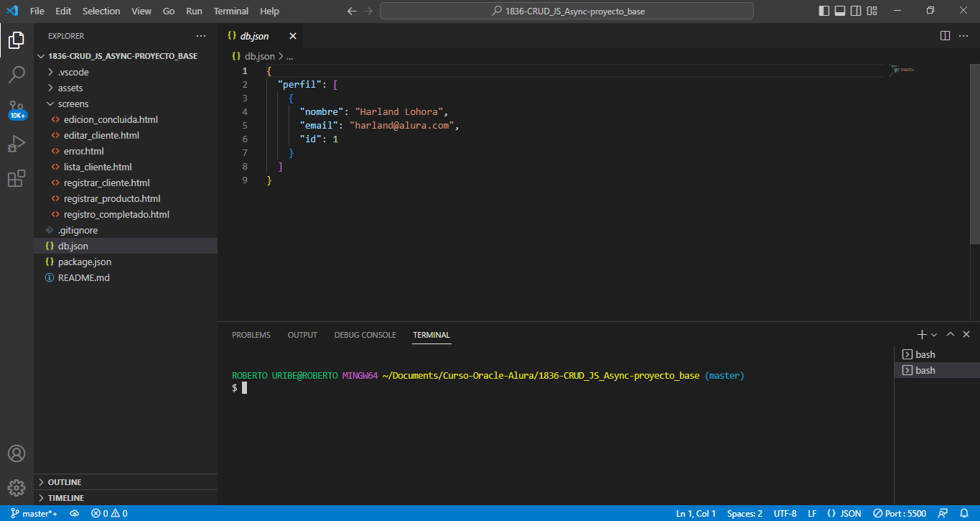Open customize layout icon

point(872,11)
